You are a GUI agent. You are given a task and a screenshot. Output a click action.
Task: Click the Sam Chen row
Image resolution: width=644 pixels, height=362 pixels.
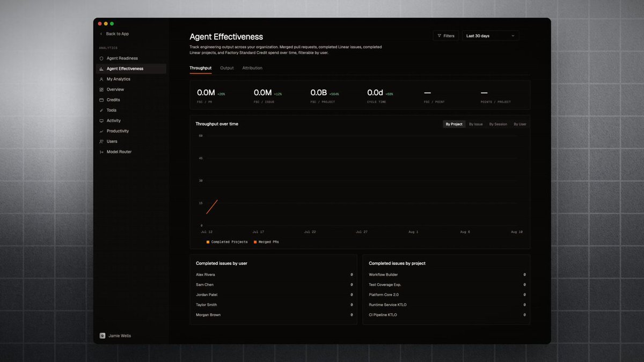pos(274,285)
